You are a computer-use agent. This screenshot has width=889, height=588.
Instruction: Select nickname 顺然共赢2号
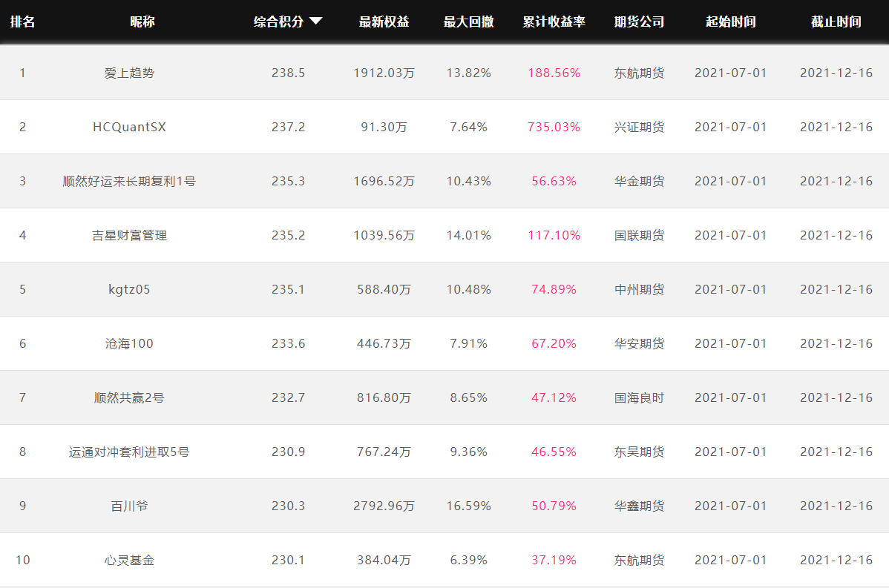tap(129, 397)
